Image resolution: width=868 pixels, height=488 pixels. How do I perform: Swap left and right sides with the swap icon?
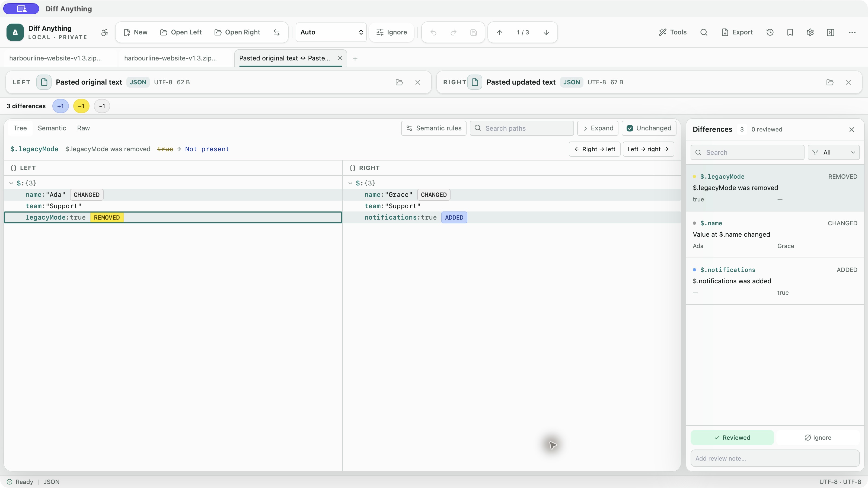(277, 32)
